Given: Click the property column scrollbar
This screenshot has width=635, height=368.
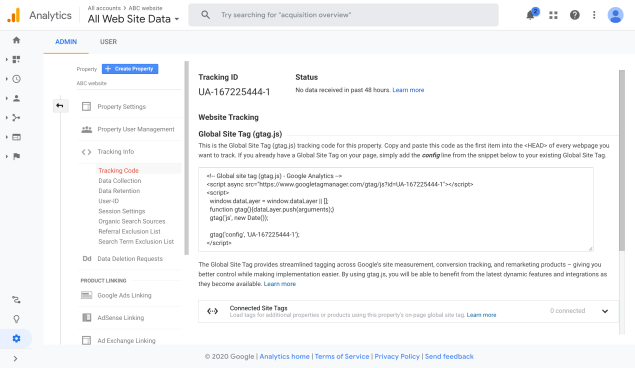Looking at the screenshot, I should click(x=186, y=158).
